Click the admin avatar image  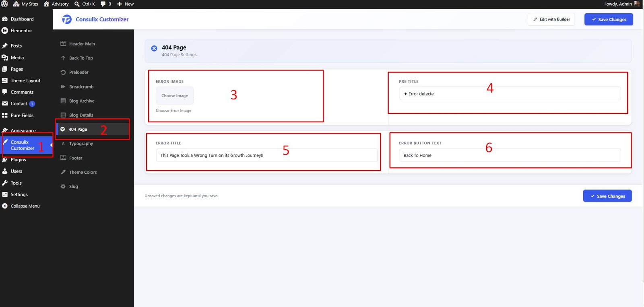(637, 4)
